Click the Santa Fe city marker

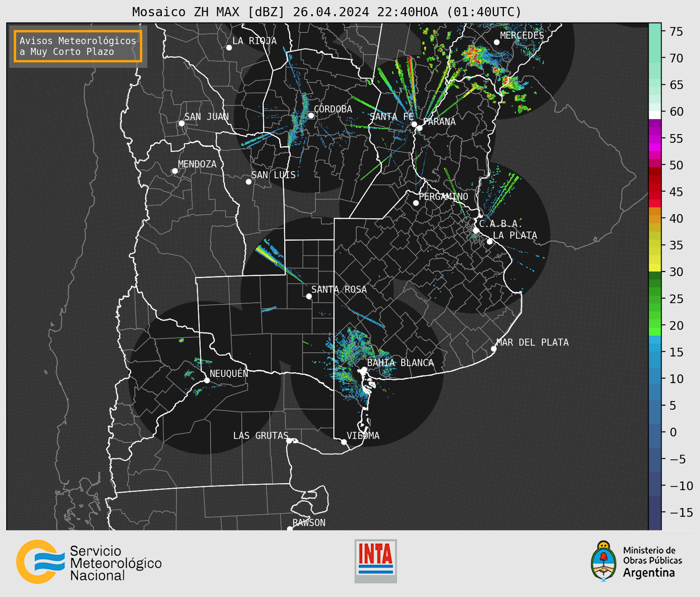coord(414,124)
